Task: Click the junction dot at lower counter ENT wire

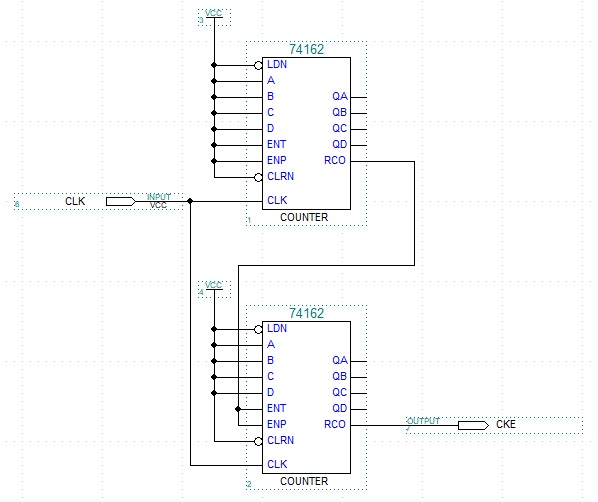Action: [238, 409]
